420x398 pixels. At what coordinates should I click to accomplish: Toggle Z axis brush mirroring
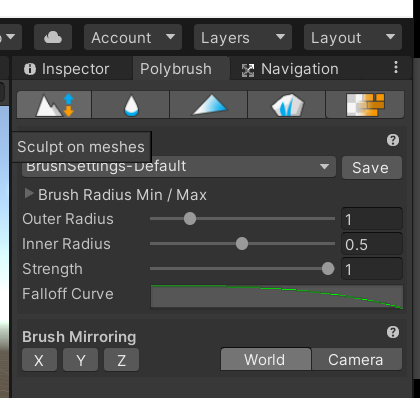point(121,360)
